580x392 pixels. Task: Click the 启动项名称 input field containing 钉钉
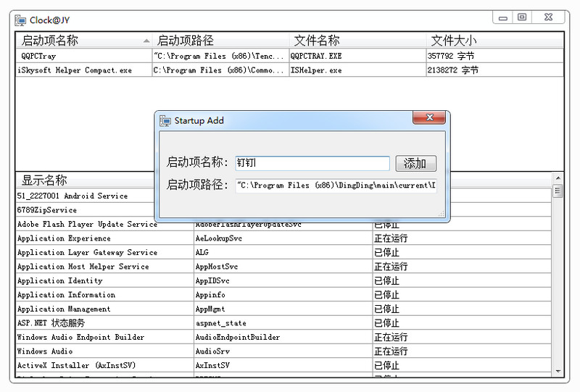tap(312, 163)
